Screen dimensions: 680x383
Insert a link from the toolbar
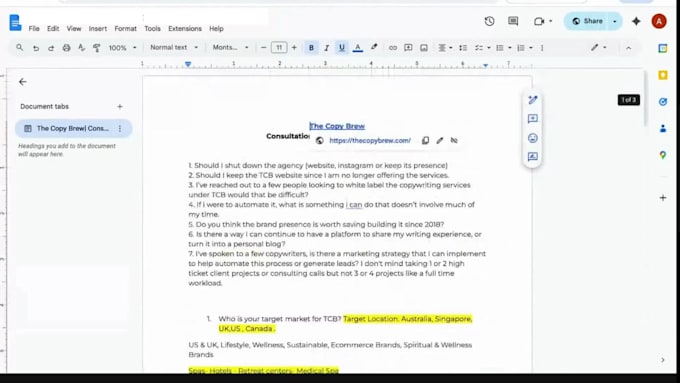point(392,48)
